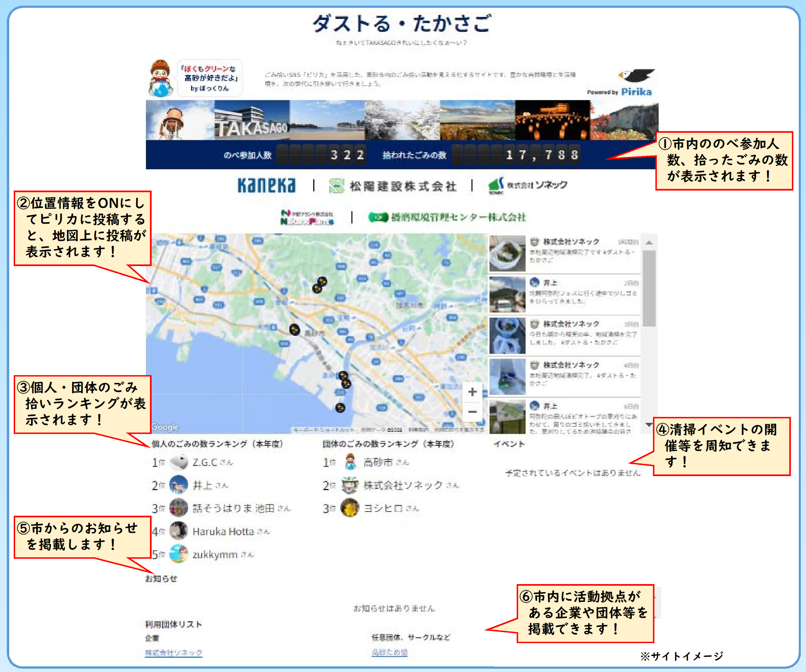Image resolution: width=806 pixels, height=672 pixels.
Task: Open 井上's post photo dated 2日前
Action: [x=507, y=295]
